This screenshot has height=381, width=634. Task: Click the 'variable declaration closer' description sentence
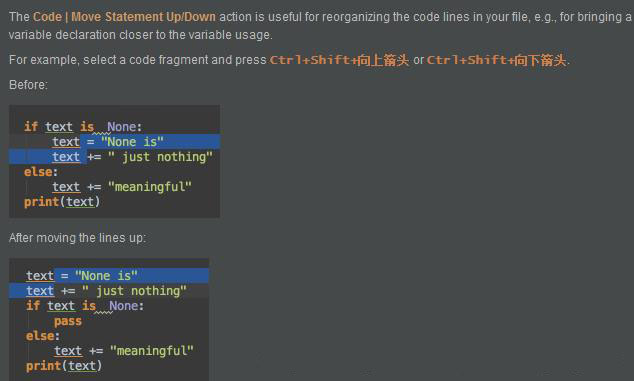pos(141,35)
